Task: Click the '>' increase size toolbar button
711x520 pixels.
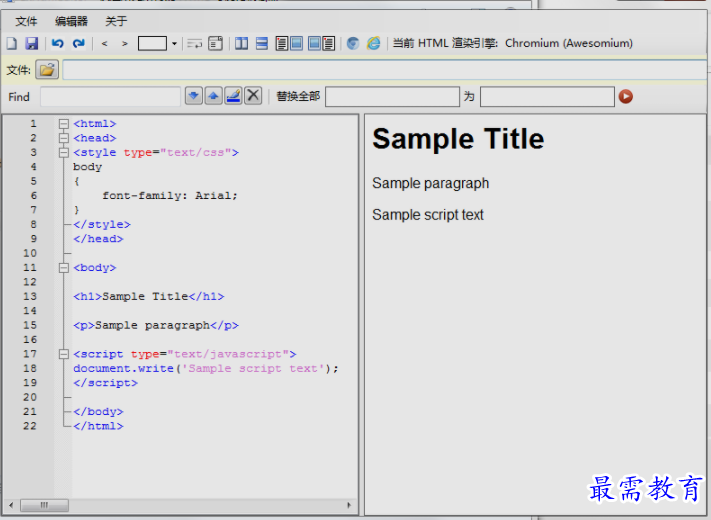Action: tap(125, 44)
